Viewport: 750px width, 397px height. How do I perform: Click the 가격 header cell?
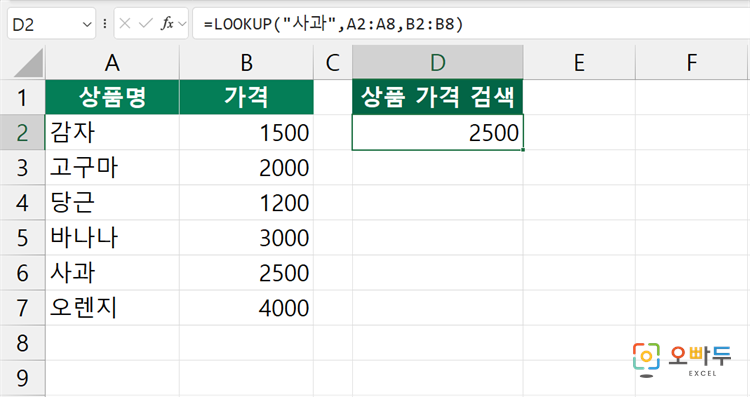[246, 97]
